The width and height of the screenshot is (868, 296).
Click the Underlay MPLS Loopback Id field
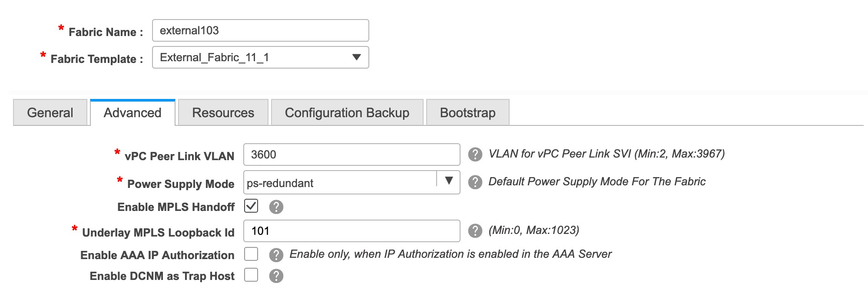pos(352,230)
